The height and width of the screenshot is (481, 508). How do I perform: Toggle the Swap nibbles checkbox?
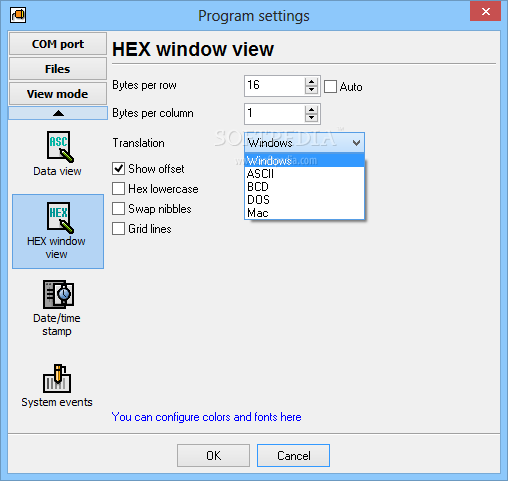tap(118, 209)
